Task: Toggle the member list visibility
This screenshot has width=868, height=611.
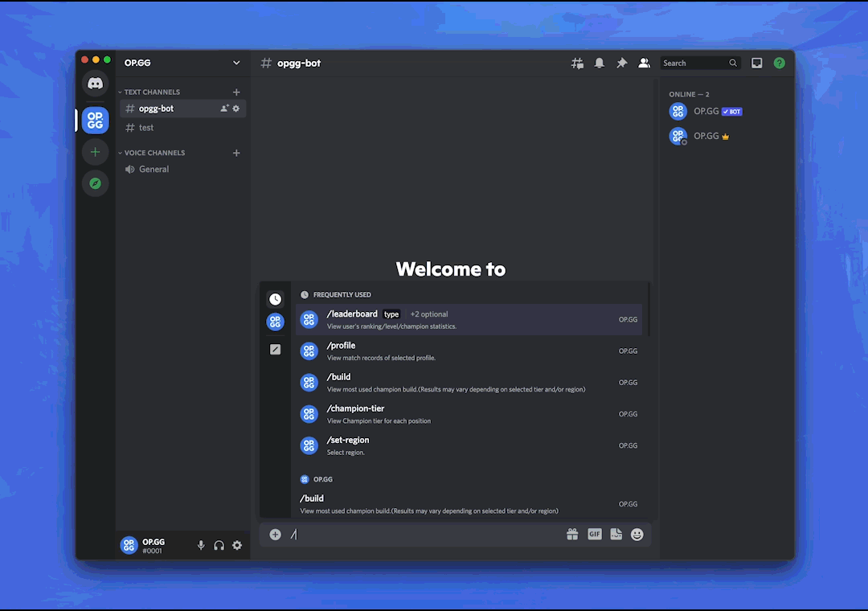Action: [644, 64]
